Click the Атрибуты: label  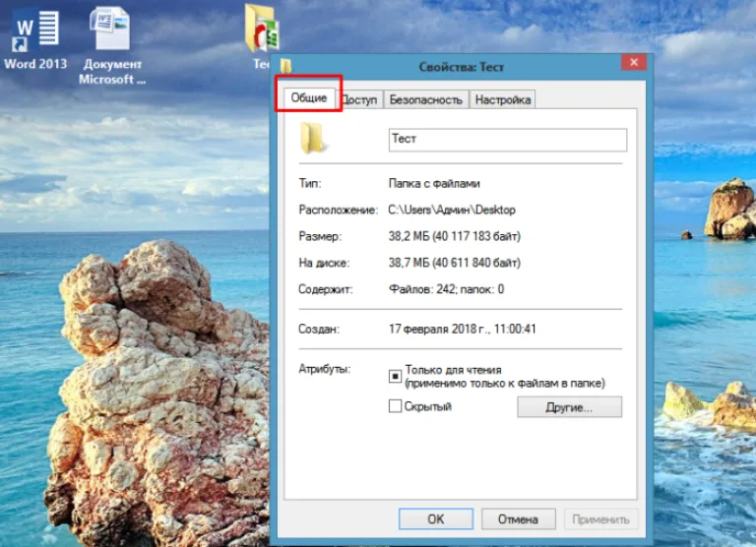coord(325,369)
